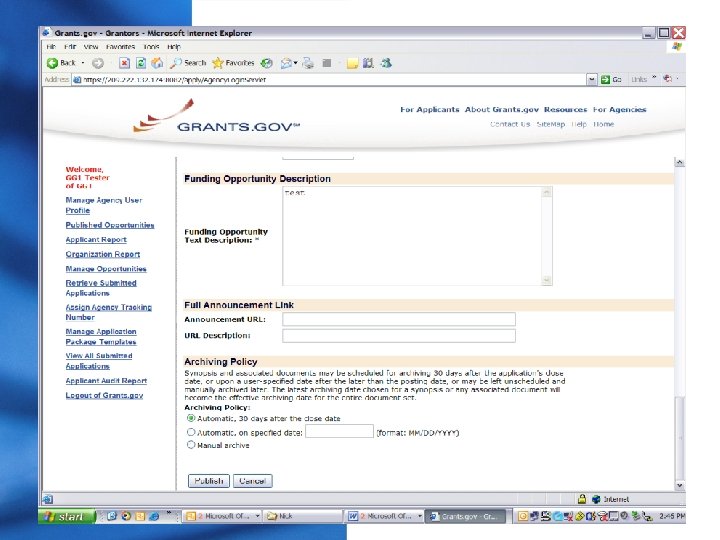Open the Mail toolbar icon
The width and height of the screenshot is (720, 540).
(286, 63)
